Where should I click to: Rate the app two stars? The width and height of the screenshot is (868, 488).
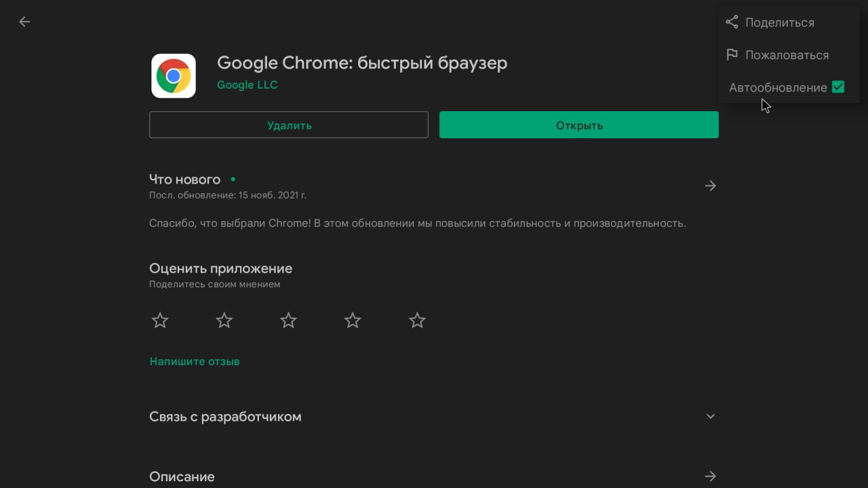click(x=224, y=321)
